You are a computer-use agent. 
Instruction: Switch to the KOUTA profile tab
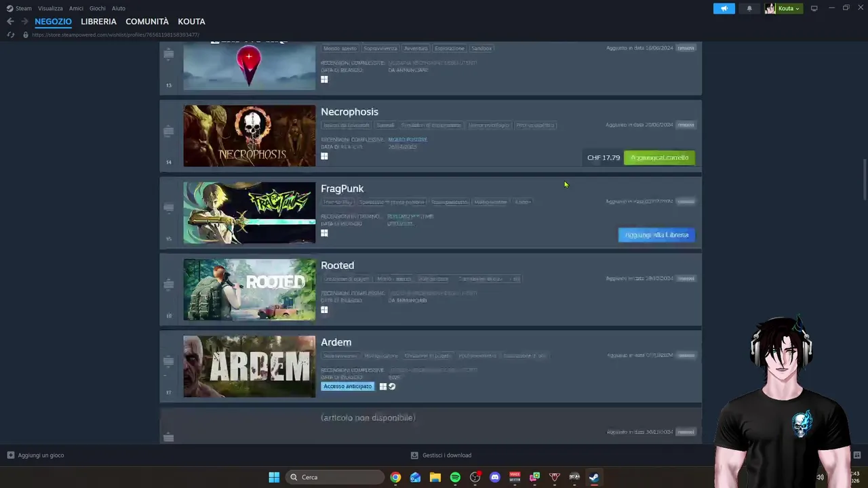tap(191, 22)
